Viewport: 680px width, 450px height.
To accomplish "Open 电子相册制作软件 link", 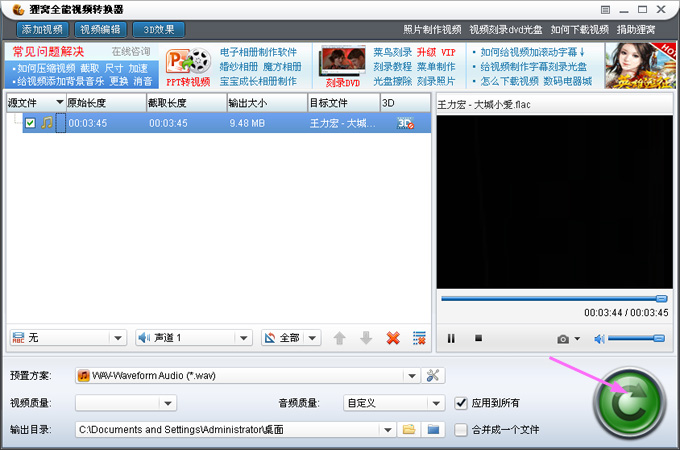I will point(258,52).
